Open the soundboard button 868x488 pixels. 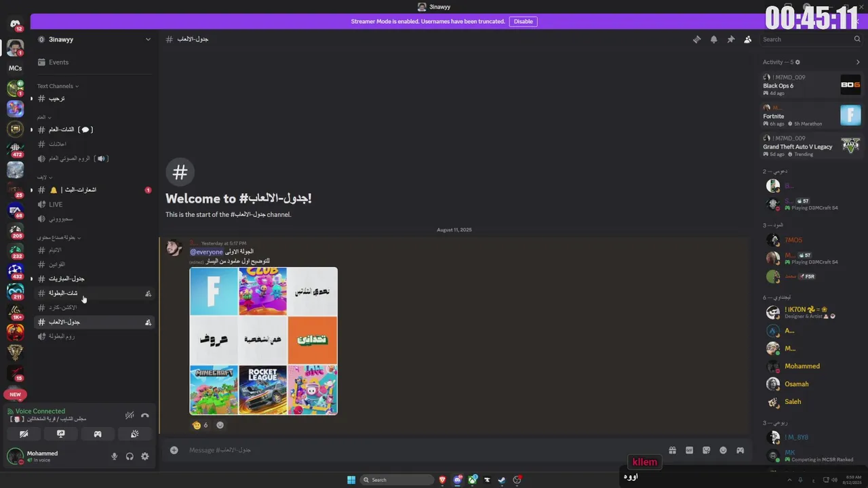point(135,434)
